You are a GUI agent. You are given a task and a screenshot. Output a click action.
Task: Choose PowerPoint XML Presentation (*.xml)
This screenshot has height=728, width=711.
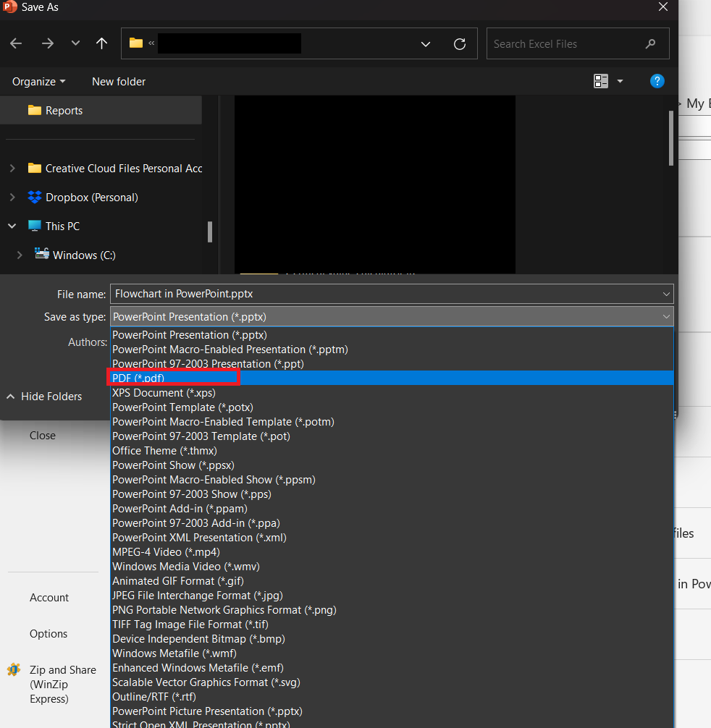point(392,537)
